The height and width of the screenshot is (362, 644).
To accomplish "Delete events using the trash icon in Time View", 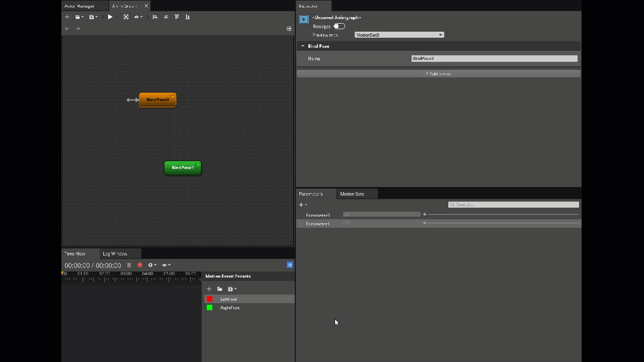I will [x=128, y=265].
